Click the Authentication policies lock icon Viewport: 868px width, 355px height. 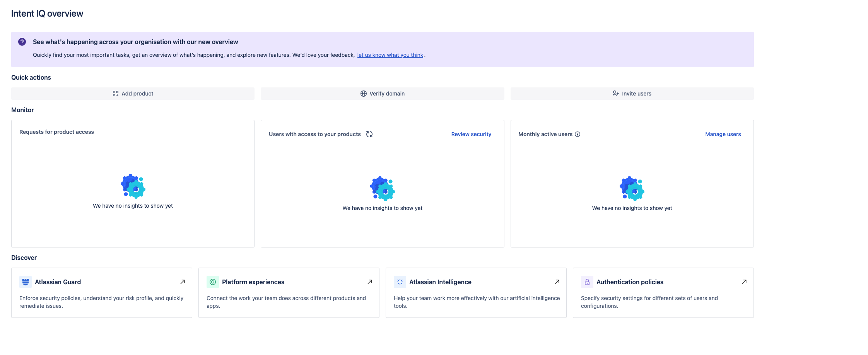587,282
